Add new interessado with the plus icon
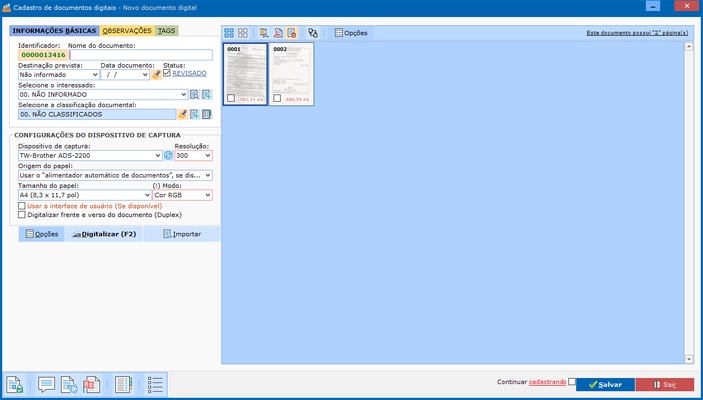703x400 pixels. pyautogui.click(x=206, y=95)
